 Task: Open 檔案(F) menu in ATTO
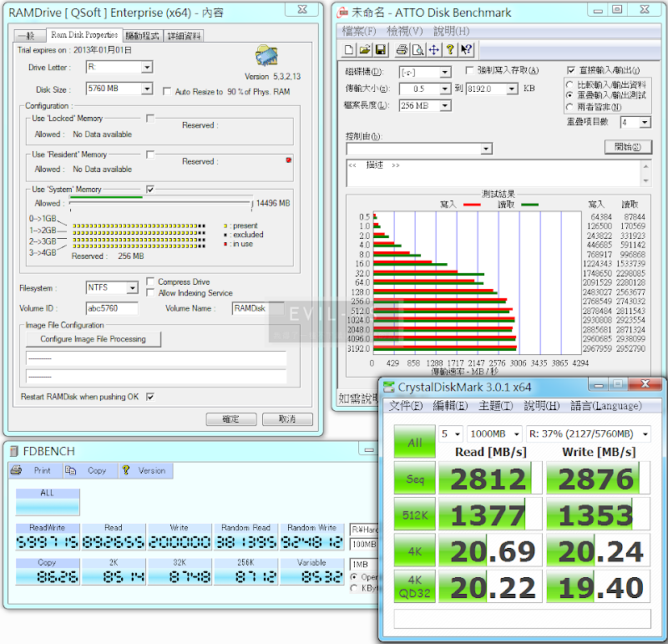tap(359, 31)
